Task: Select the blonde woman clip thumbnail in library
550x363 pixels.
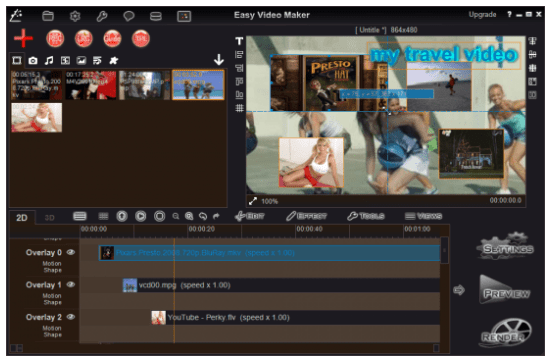Action: click(x=36, y=117)
